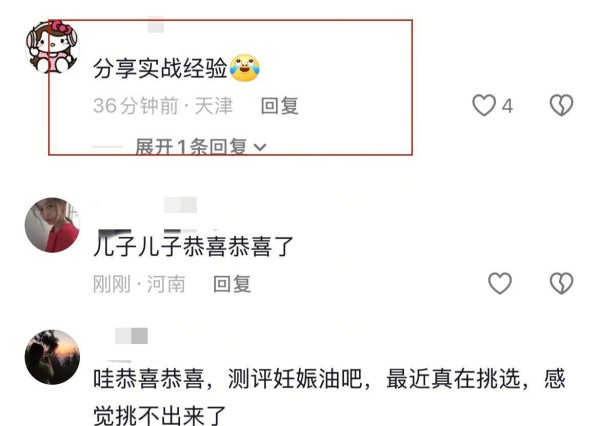
Task: Like the 分享实战经验 comment
Action: coord(484,105)
